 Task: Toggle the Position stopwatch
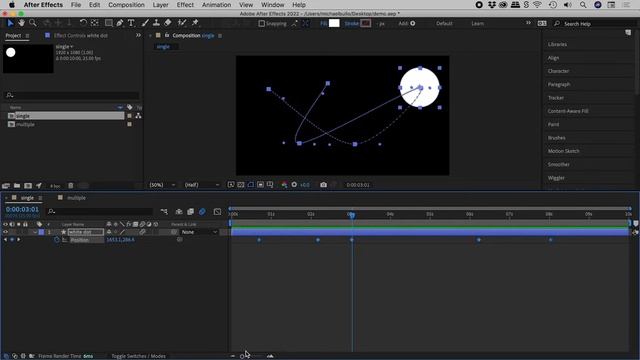tap(57, 240)
